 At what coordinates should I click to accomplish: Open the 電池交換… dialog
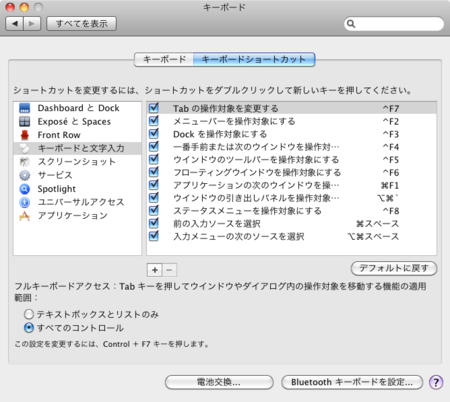(219, 382)
